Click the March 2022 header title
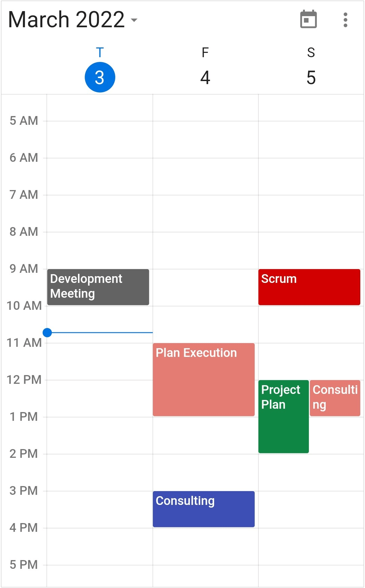This screenshot has height=588, width=365. pos(66,20)
